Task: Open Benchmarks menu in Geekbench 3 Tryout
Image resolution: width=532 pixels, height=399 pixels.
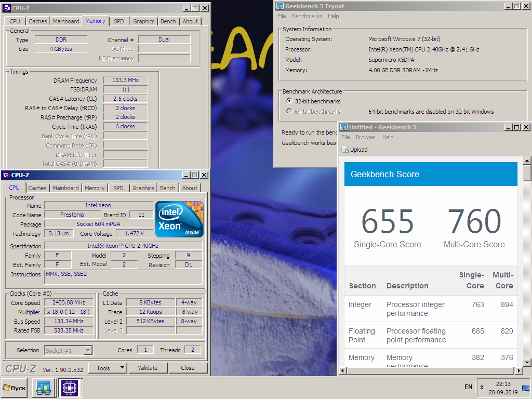Action: coord(307,16)
